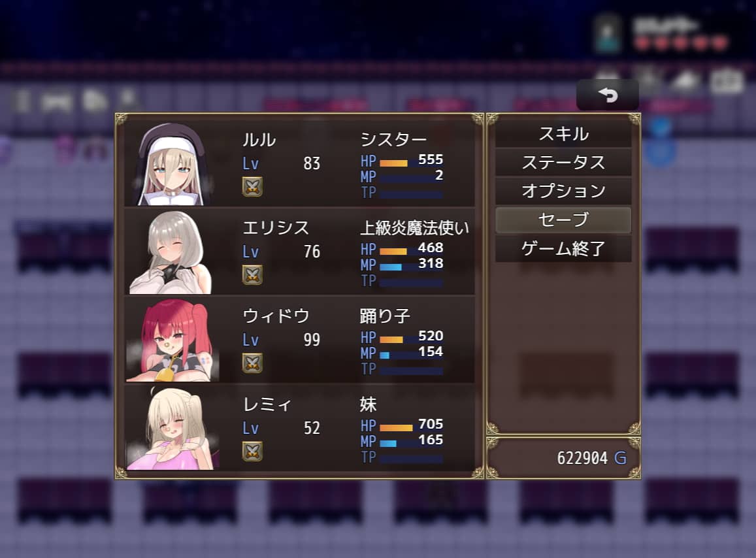Open the オプション menu entry
Image resolution: width=756 pixels, height=558 pixels.
point(563,191)
